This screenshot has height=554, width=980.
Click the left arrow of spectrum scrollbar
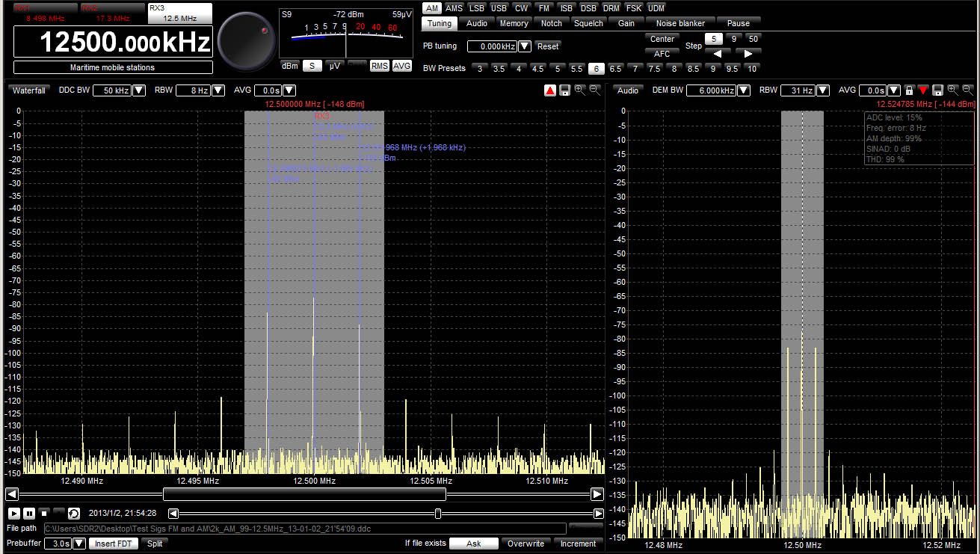pyautogui.click(x=12, y=494)
